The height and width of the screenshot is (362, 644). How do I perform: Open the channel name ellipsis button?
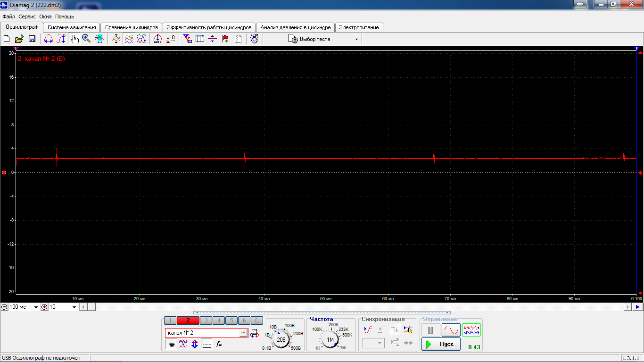pyautogui.click(x=243, y=333)
